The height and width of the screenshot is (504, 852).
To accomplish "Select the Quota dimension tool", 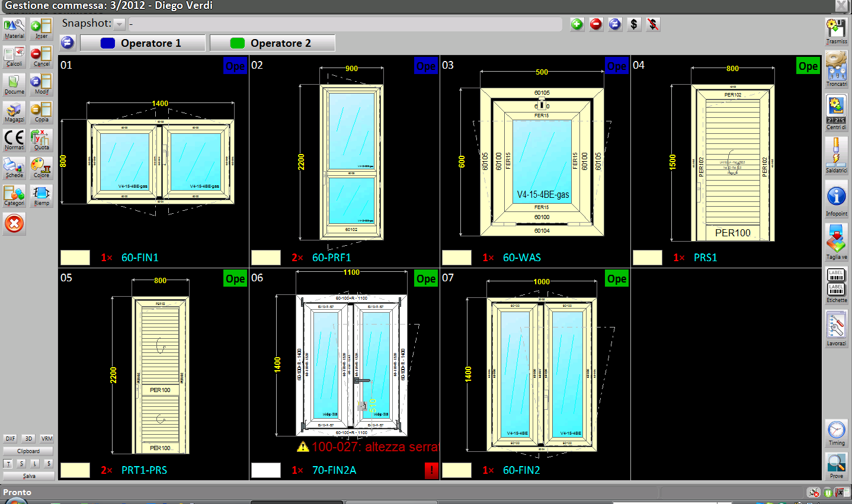I will pyautogui.click(x=41, y=140).
